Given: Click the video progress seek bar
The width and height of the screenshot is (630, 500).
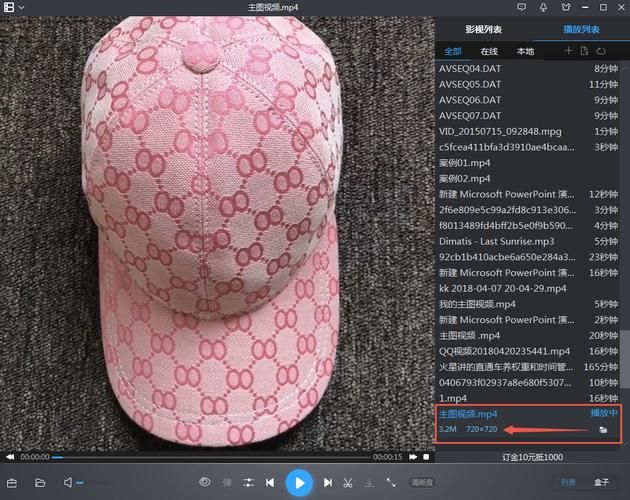Looking at the screenshot, I should pyautogui.click(x=211, y=457).
